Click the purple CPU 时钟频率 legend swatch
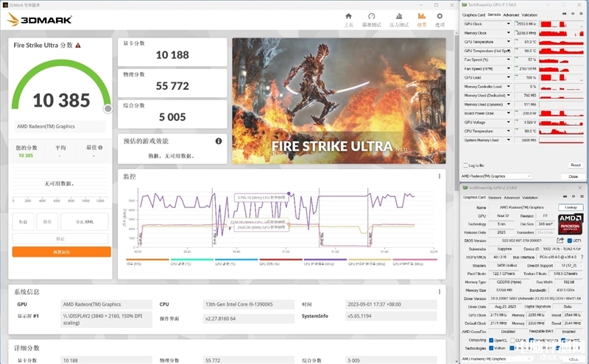The width and height of the screenshot is (589, 364). pos(325,260)
